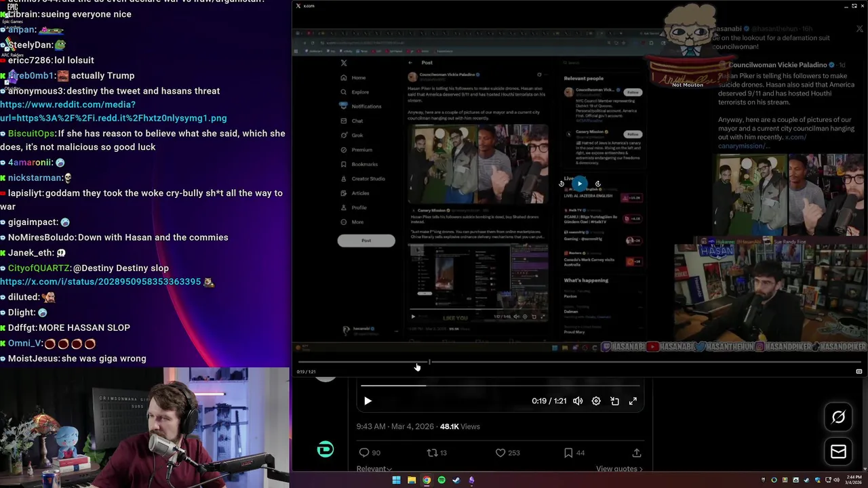Click the username CityofQUARTZ in chat
The height and width of the screenshot is (488, 868).
point(39,268)
